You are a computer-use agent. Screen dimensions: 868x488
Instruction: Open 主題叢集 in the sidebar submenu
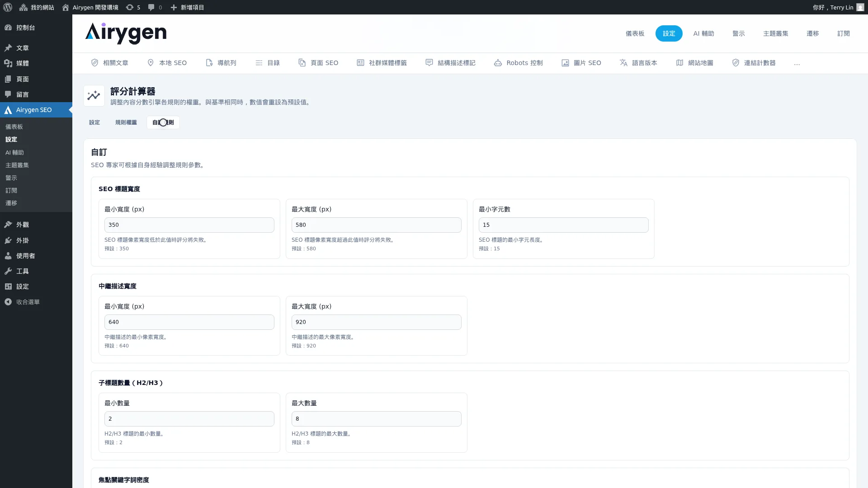pyautogui.click(x=17, y=165)
